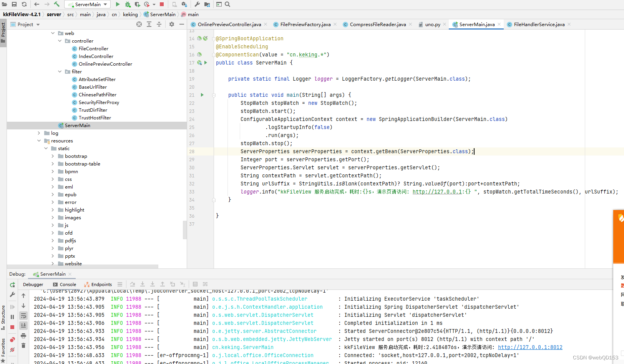
Task: Click the fold marker at line 21
Action: (x=214, y=95)
